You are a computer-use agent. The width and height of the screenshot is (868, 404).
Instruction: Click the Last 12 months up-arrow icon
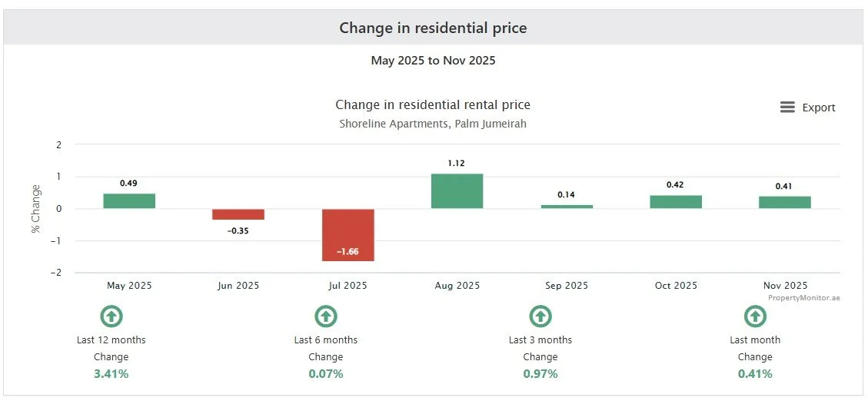click(x=111, y=316)
